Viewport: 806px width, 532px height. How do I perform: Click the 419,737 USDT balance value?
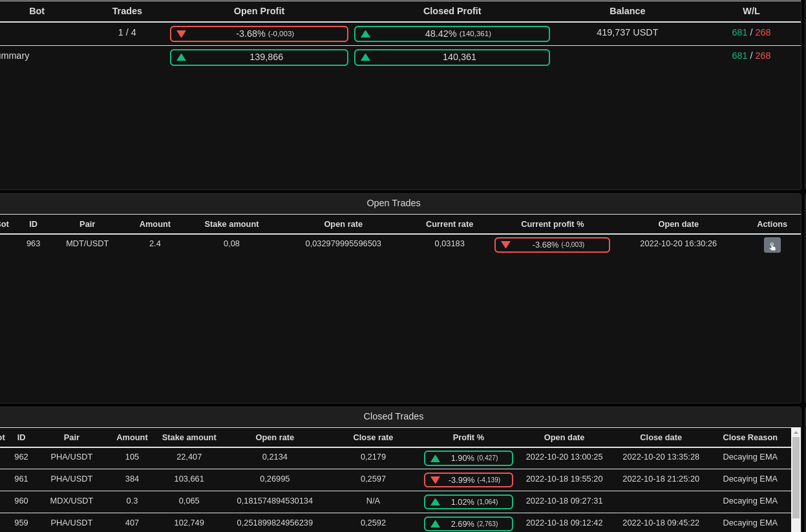click(627, 32)
